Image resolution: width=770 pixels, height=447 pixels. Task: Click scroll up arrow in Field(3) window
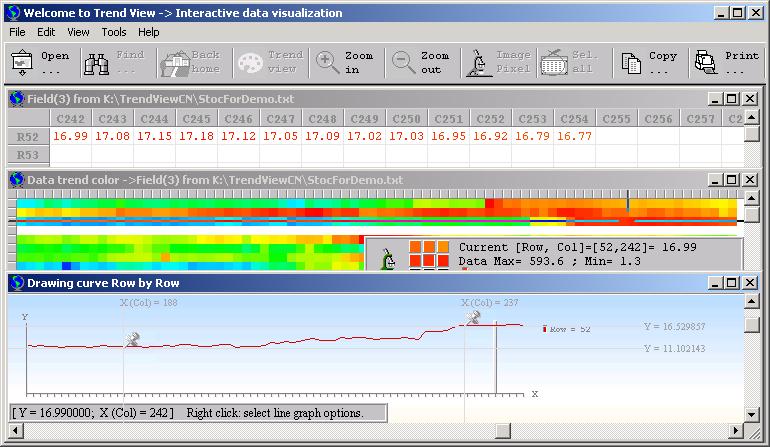(752, 117)
